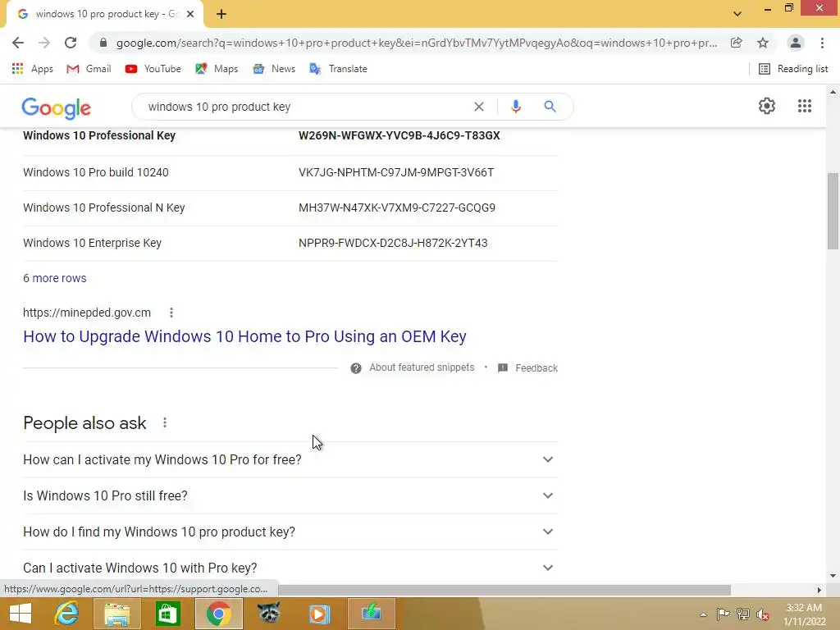840x630 pixels.
Task: Open Google settings gear
Action: (767, 106)
